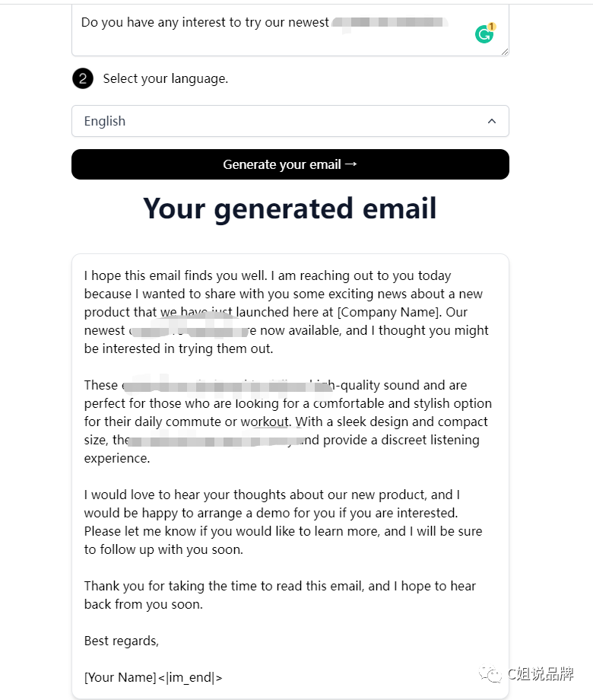This screenshot has width=593, height=700.
Task: Click the 'Your generated email' heading
Action: coord(290,208)
